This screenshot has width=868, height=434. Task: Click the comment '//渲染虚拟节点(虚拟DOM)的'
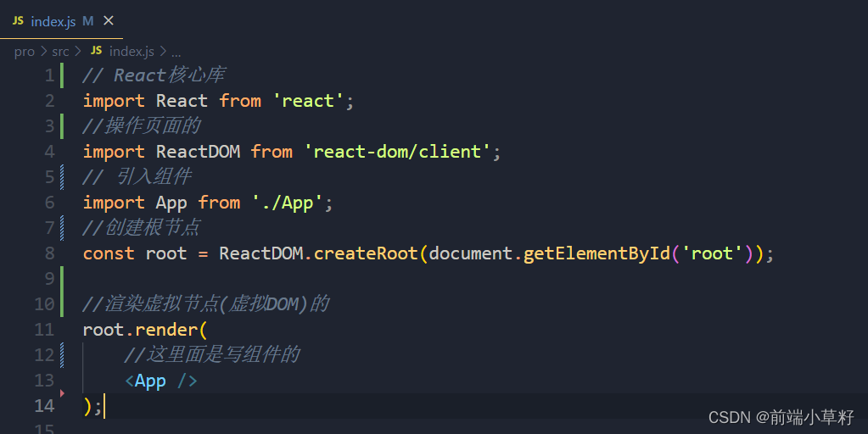coord(206,304)
